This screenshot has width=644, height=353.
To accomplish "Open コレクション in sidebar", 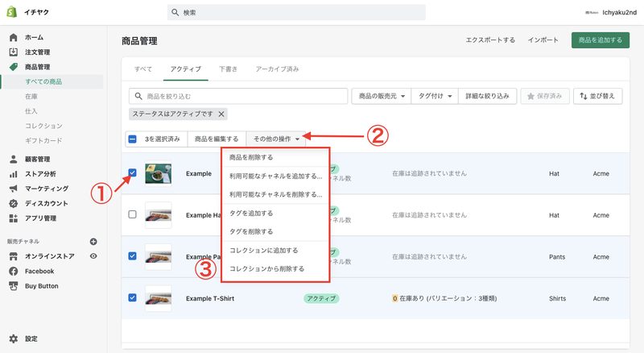I will click(x=43, y=126).
